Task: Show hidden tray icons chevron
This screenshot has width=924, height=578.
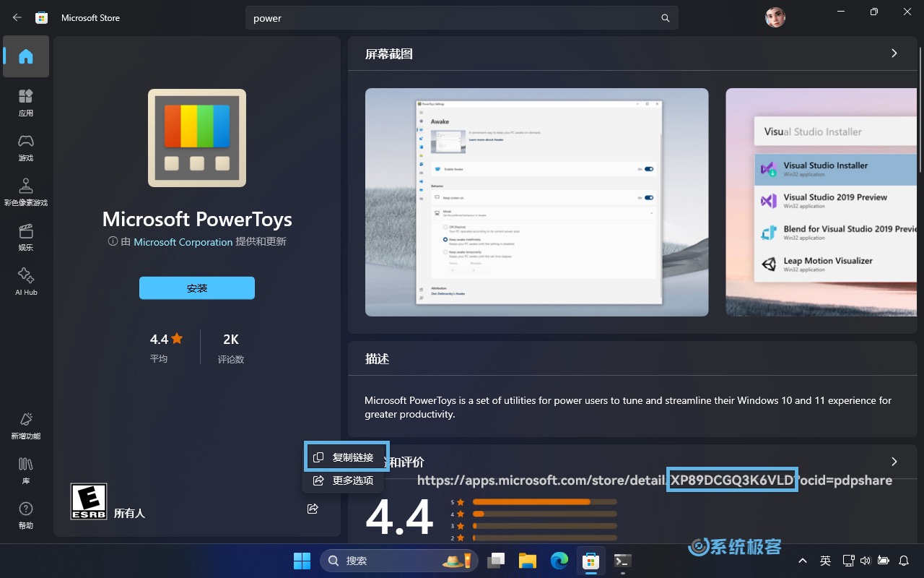Action: [803, 561]
